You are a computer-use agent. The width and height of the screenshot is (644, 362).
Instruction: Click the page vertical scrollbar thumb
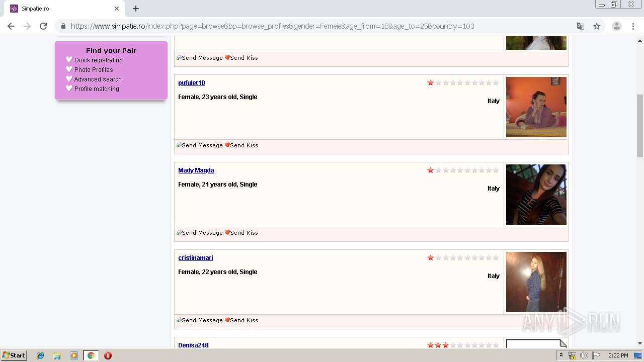point(640,126)
